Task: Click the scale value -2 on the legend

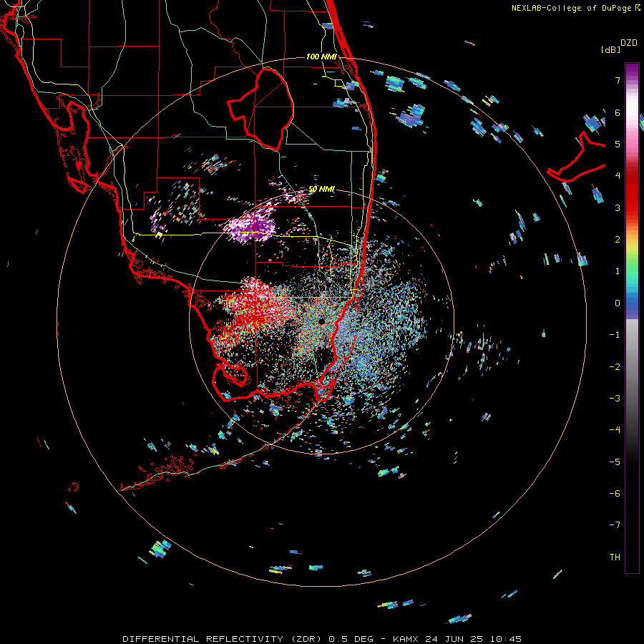Action: (x=615, y=366)
